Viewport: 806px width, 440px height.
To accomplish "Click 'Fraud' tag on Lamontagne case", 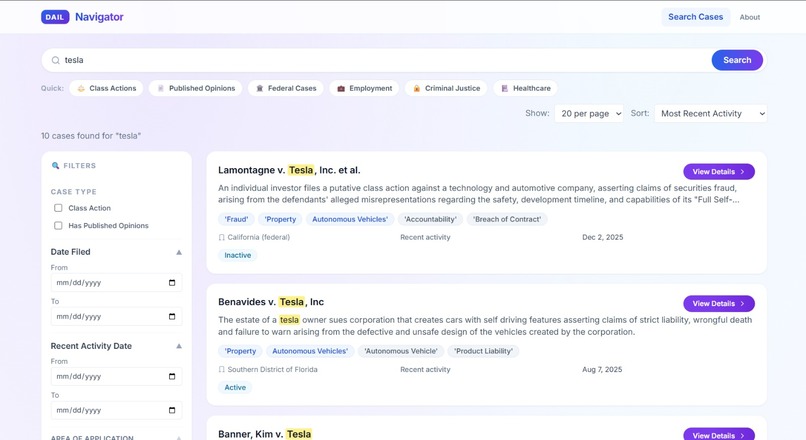I will [x=236, y=219].
